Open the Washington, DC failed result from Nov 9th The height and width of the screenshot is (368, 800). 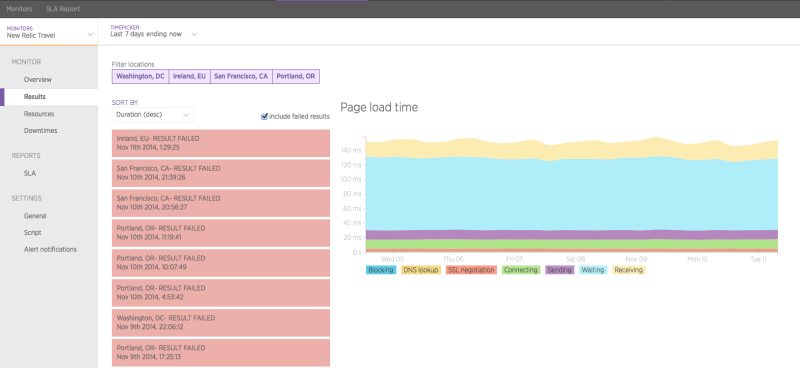(221, 323)
